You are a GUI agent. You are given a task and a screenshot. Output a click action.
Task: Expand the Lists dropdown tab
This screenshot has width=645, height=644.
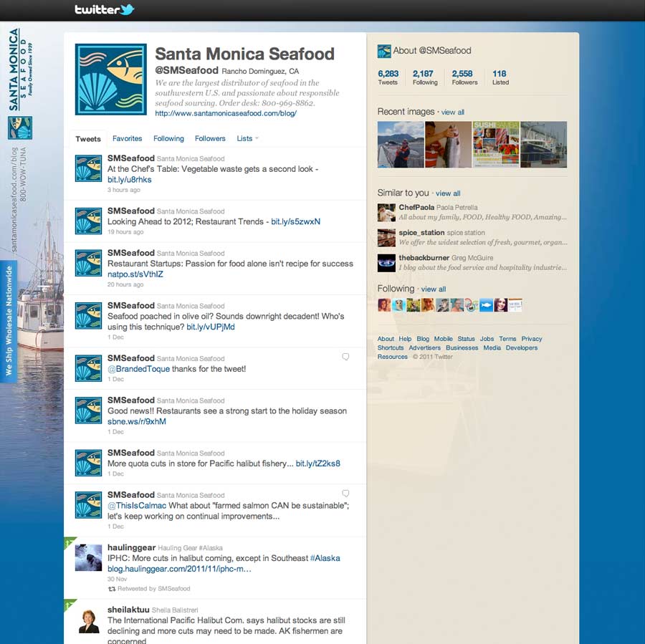247,138
